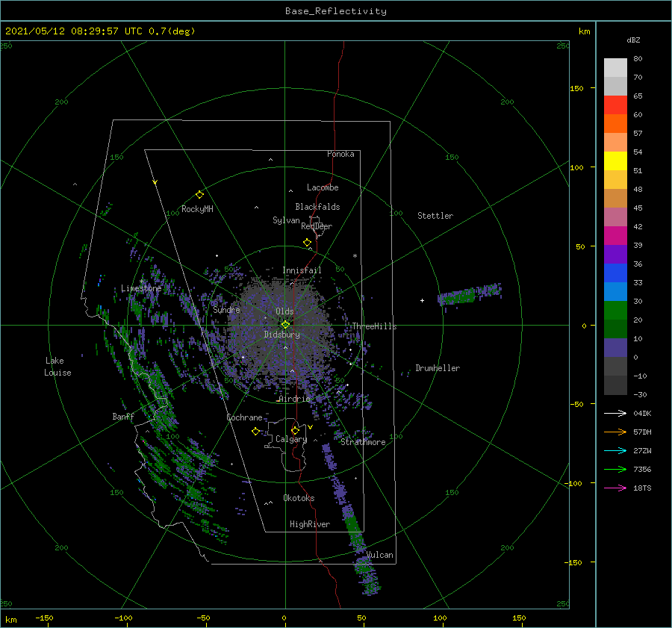
Task: Click the Strathmore label
Action: pyautogui.click(x=363, y=442)
